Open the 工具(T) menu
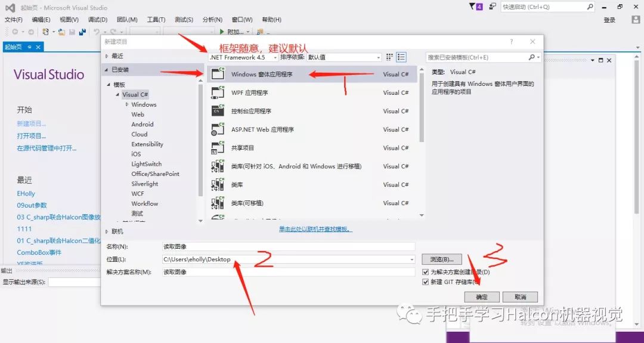Image resolution: width=644 pixels, height=343 pixels. (156, 20)
